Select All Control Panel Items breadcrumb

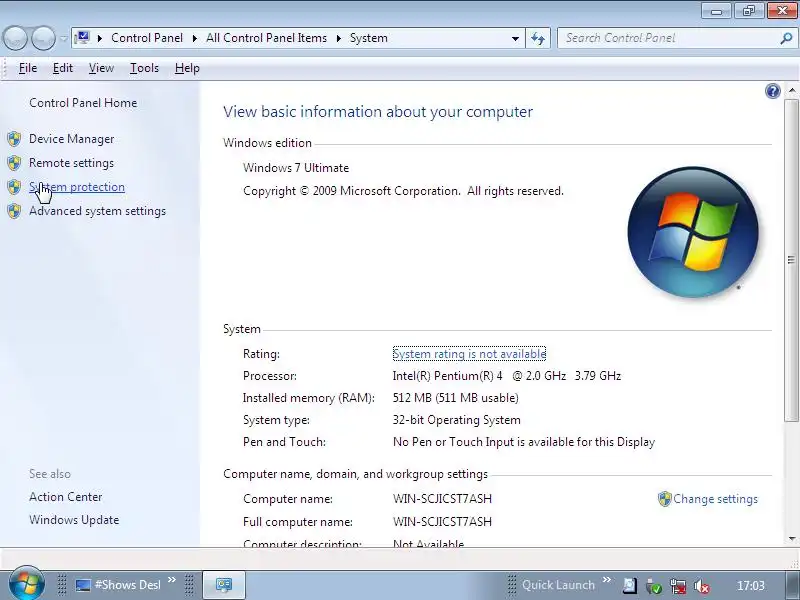point(266,38)
